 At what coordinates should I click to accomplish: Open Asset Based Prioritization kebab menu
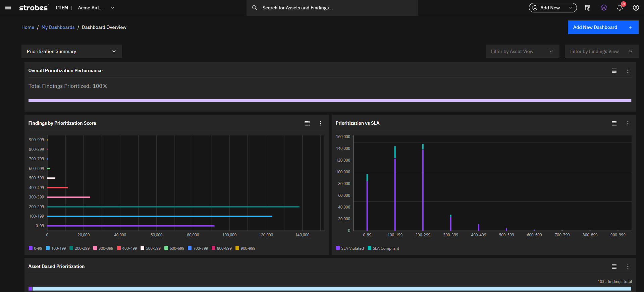(628, 267)
